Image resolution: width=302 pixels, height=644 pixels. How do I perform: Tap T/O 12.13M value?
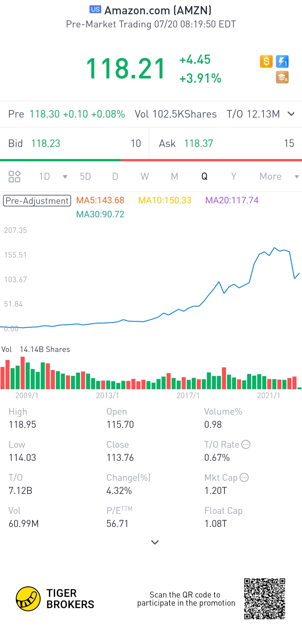pyautogui.click(x=253, y=114)
